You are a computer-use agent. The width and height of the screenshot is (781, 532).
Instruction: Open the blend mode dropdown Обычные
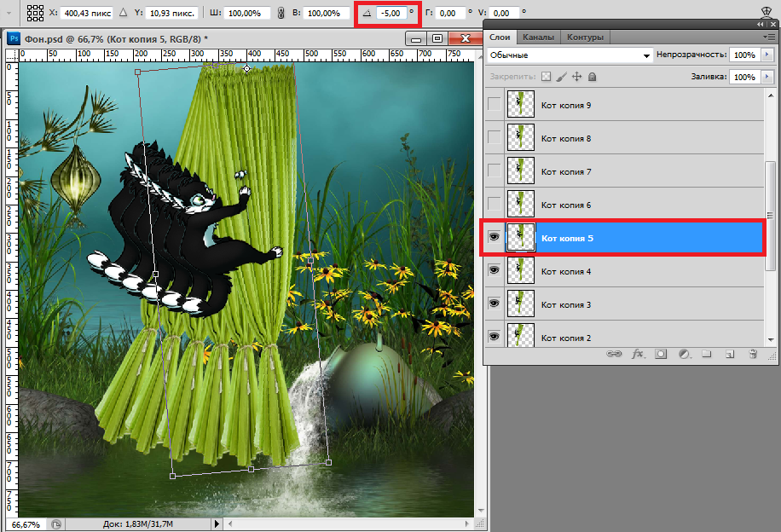point(570,55)
